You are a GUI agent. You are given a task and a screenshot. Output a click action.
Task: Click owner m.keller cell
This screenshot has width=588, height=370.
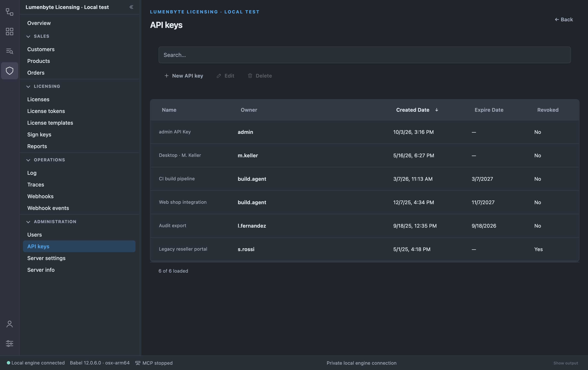tap(248, 156)
